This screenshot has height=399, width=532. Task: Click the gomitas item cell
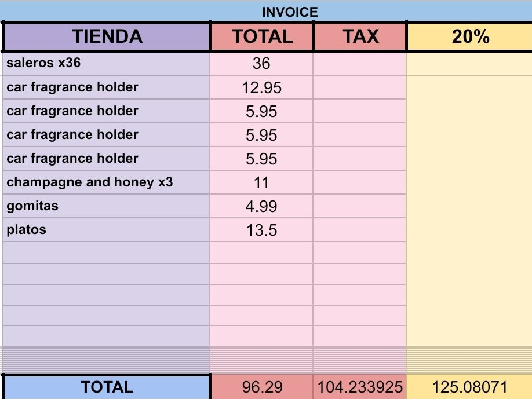pyautogui.click(x=107, y=206)
